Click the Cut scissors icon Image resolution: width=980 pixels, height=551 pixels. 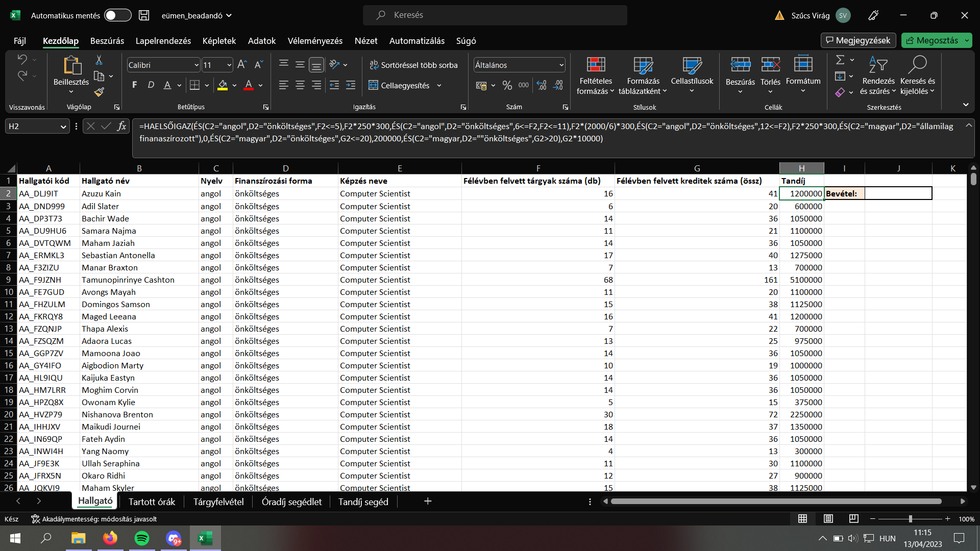click(99, 60)
